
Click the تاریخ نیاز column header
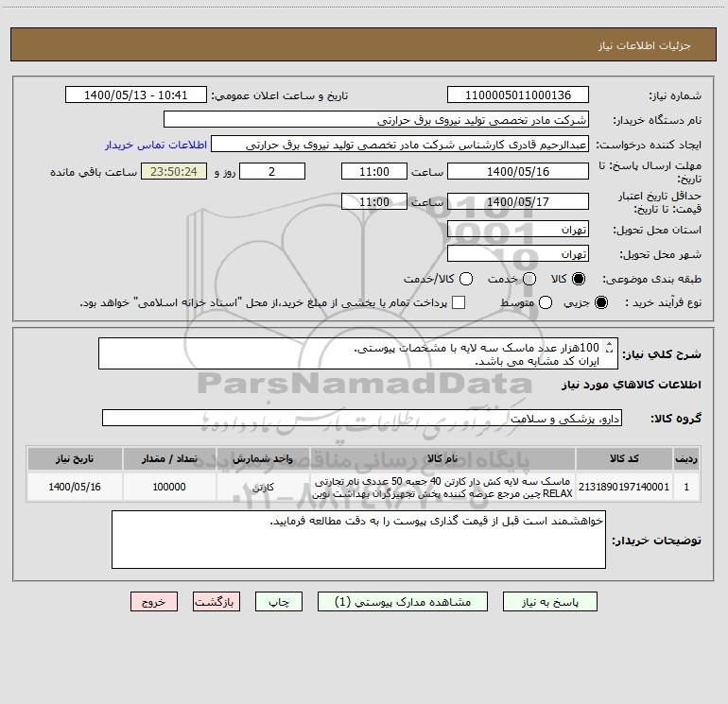click(x=75, y=458)
